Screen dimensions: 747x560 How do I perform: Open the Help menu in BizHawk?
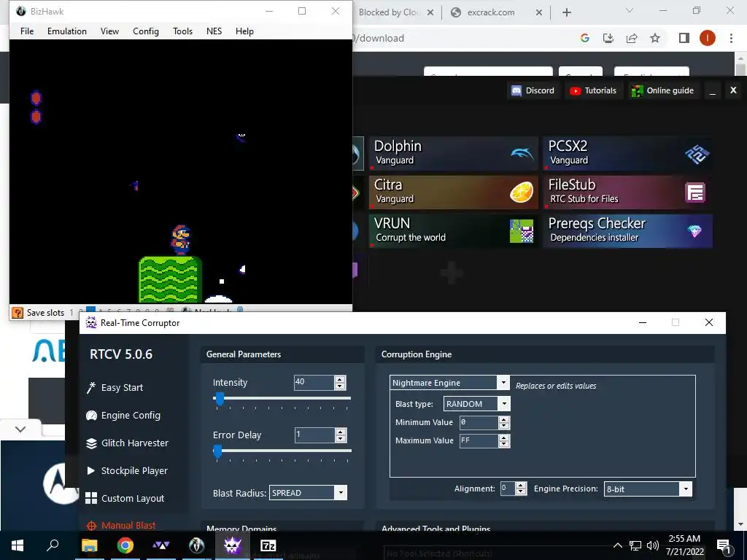244,31
